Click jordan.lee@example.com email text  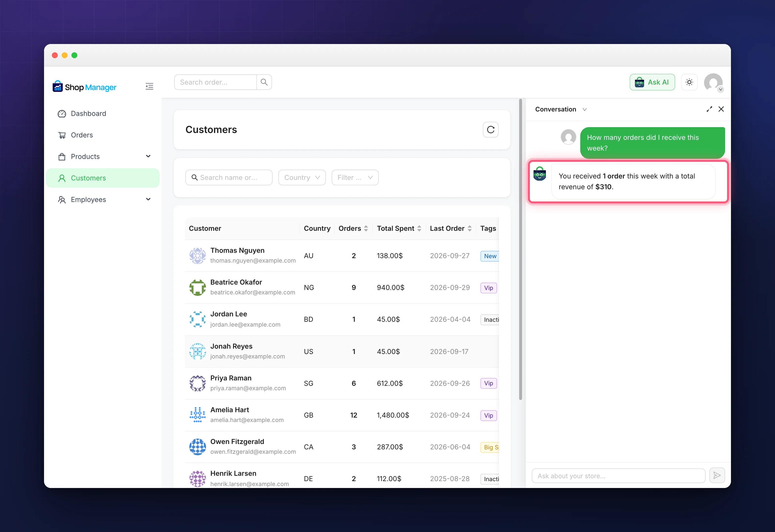245,324
